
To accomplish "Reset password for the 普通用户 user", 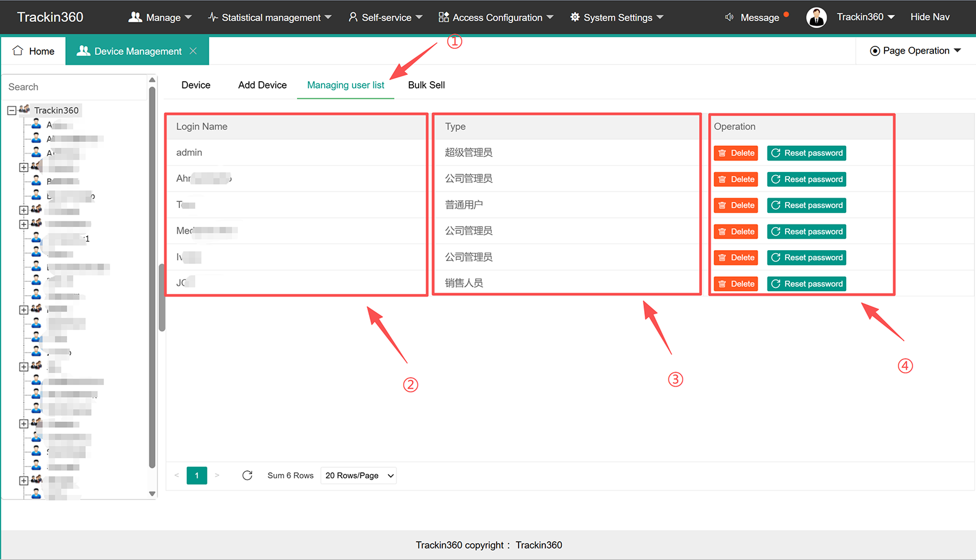I will tap(806, 206).
